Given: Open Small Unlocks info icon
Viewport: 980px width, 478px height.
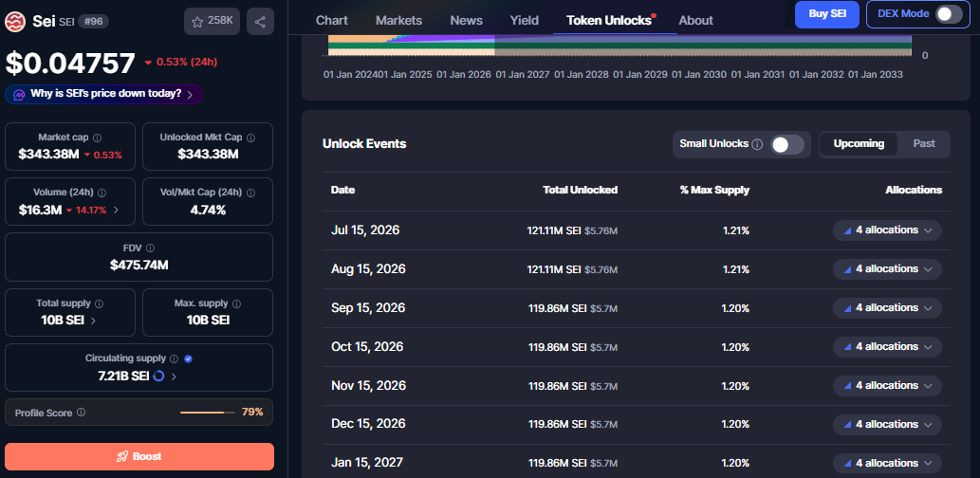Looking at the screenshot, I should coord(757,144).
